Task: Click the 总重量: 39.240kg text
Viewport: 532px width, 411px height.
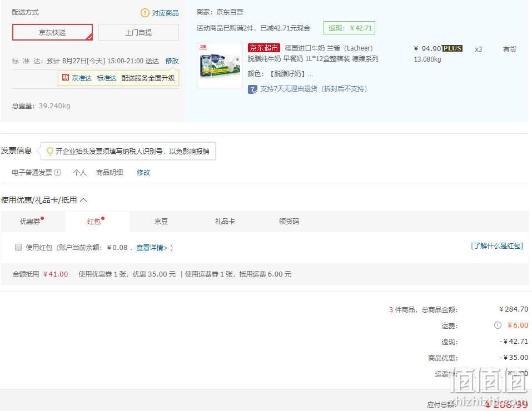Action: click(41, 106)
